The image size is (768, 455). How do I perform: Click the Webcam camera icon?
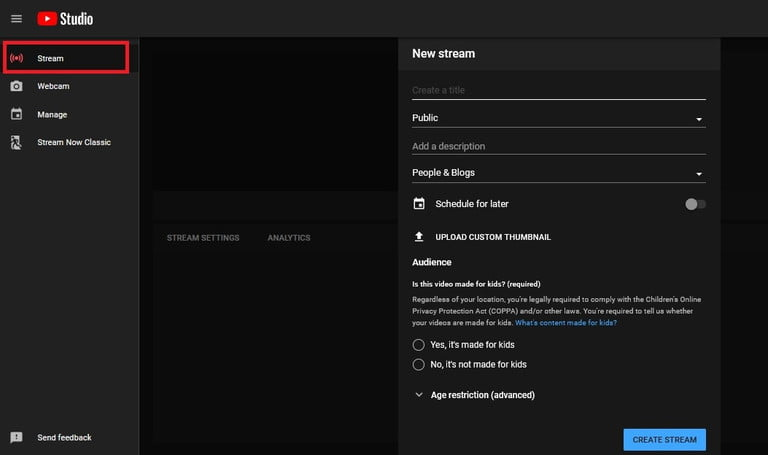coord(16,86)
